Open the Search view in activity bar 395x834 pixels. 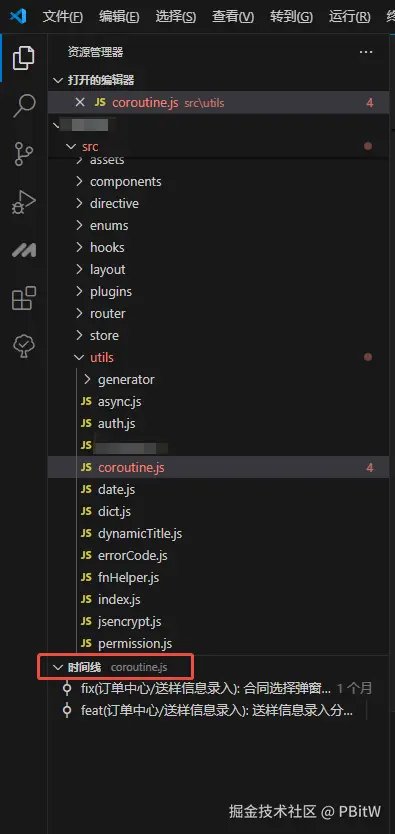23,106
